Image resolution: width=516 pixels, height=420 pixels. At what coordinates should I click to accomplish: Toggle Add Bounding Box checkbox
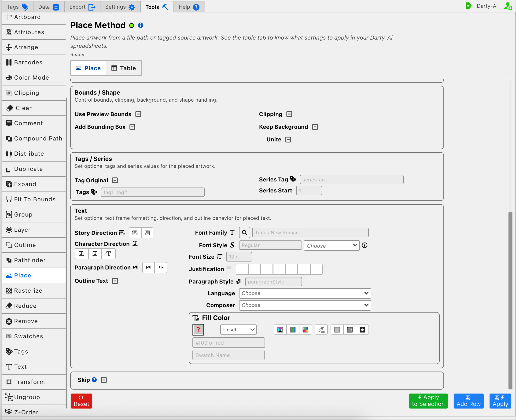132,127
